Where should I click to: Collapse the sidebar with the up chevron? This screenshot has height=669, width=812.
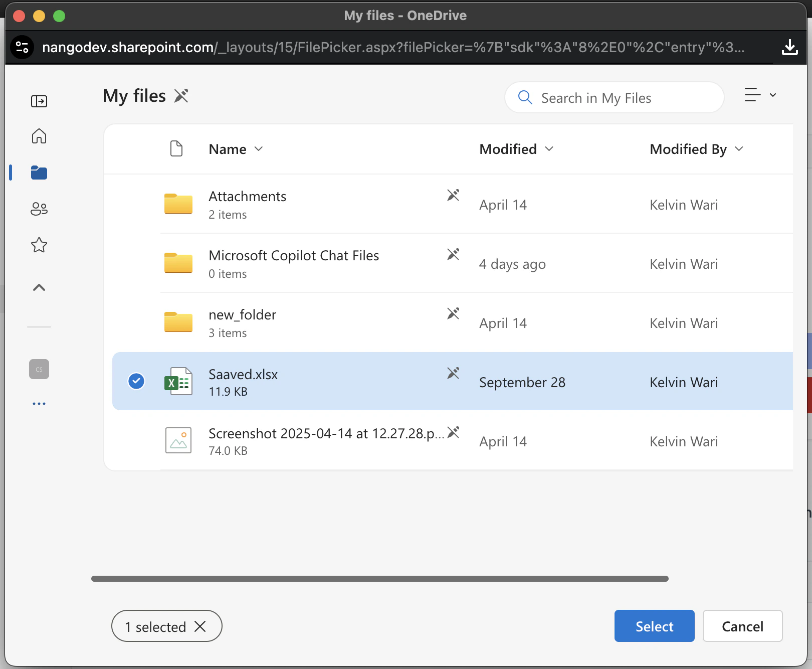[x=39, y=287]
